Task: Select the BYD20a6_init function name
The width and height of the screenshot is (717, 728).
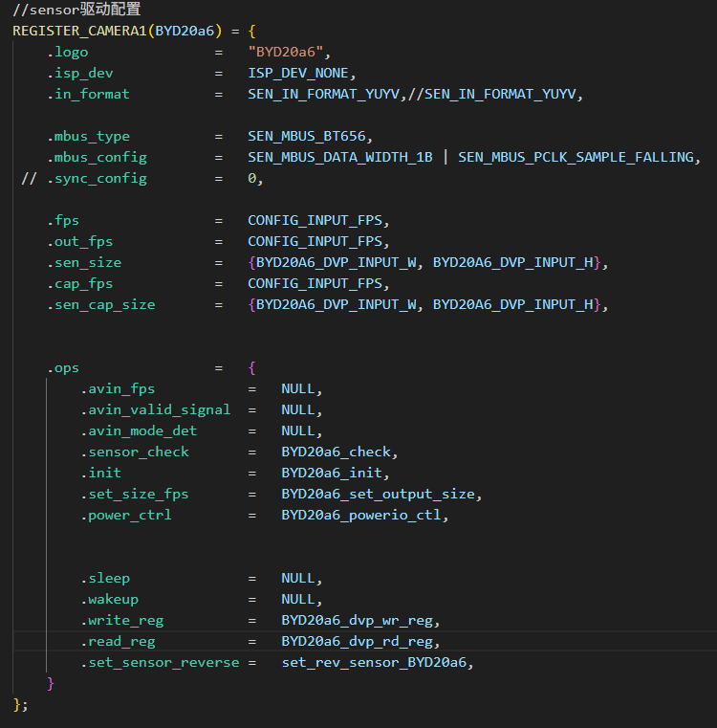Action: click(332, 474)
